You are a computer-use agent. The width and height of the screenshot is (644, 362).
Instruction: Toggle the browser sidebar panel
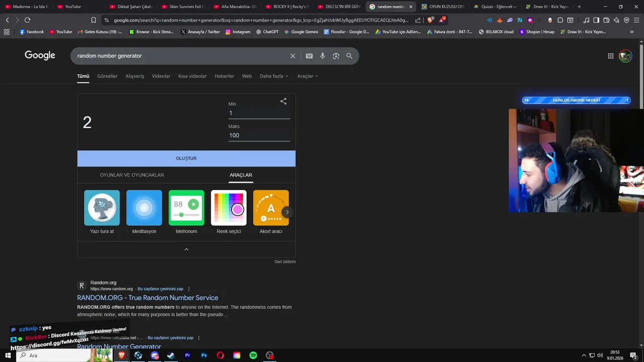[x=596, y=20]
